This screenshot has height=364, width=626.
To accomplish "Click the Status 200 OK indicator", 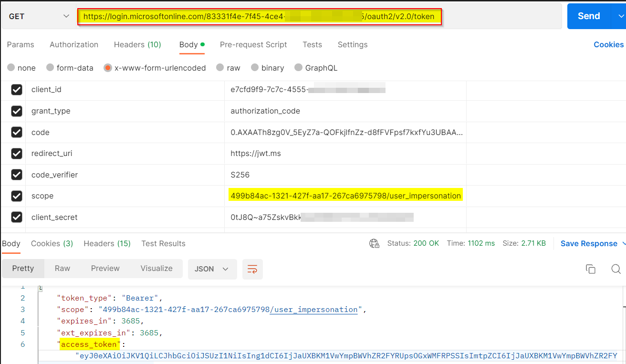I will 413,243.
